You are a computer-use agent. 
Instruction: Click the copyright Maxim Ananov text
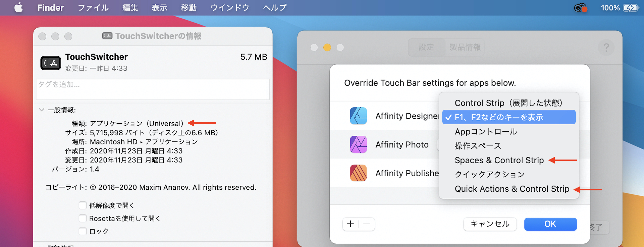point(173,187)
